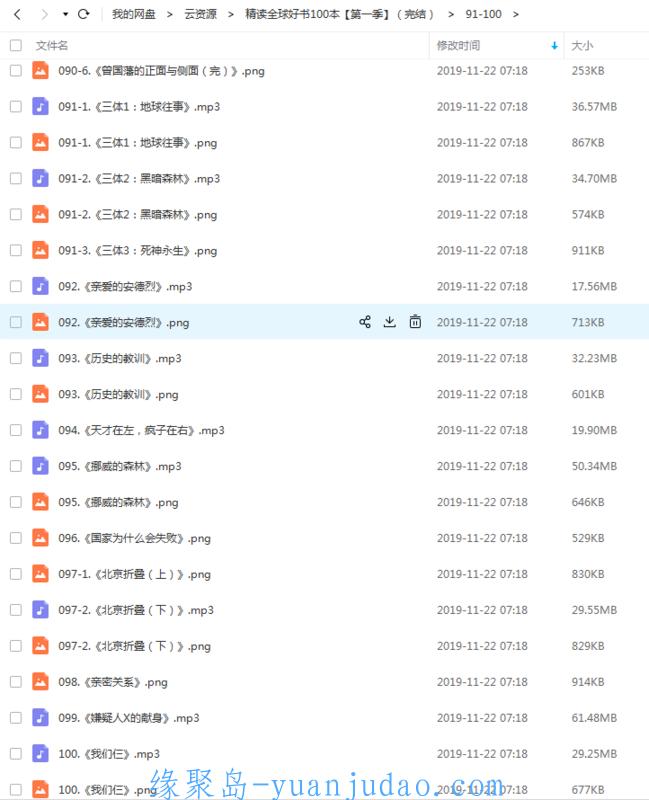Expand breadcrumb chevron after 91-100
This screenshot has width=649, height=800.
click(x=516, y=14)
